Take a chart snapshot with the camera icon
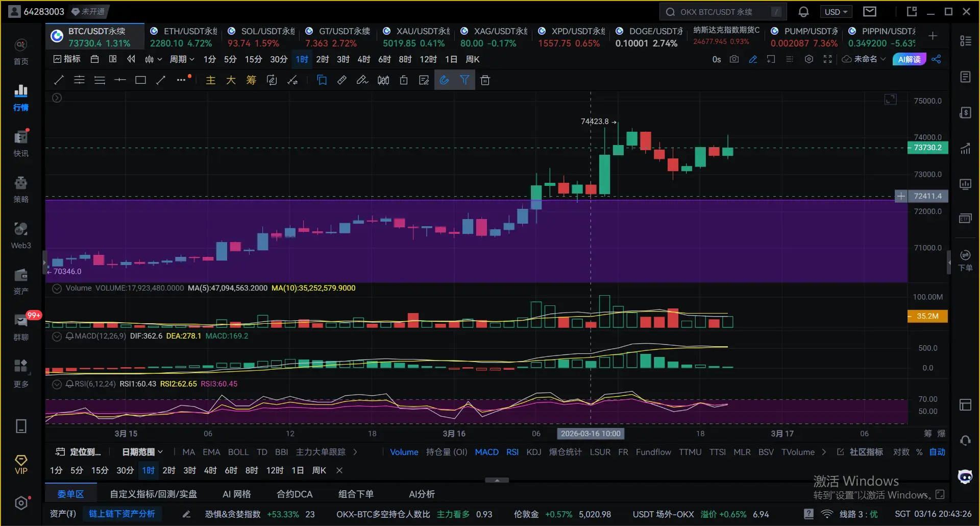This screenshot has height=526, width=980. tap(734, 59)
